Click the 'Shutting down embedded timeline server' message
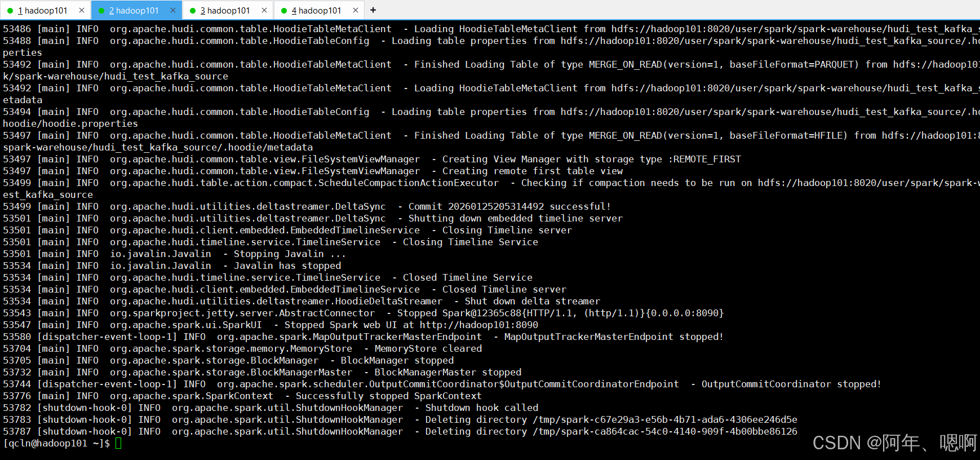The height and width of the screenshot is (460, 980). 516,218
